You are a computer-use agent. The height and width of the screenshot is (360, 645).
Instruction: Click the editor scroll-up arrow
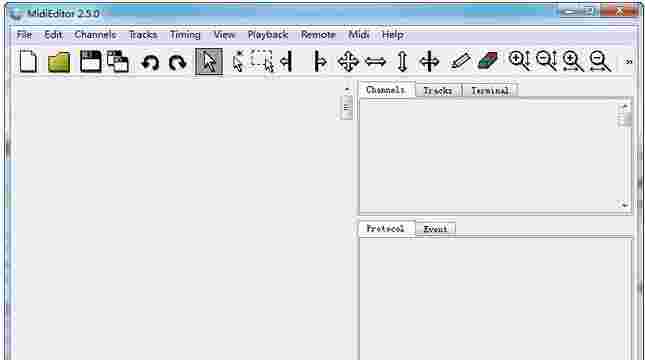click(347, 89)
